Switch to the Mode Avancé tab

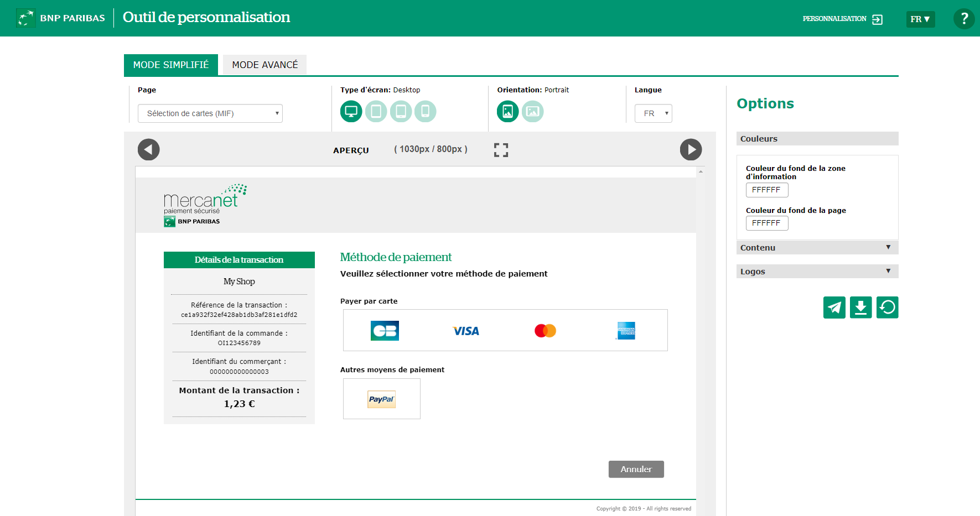265,65
